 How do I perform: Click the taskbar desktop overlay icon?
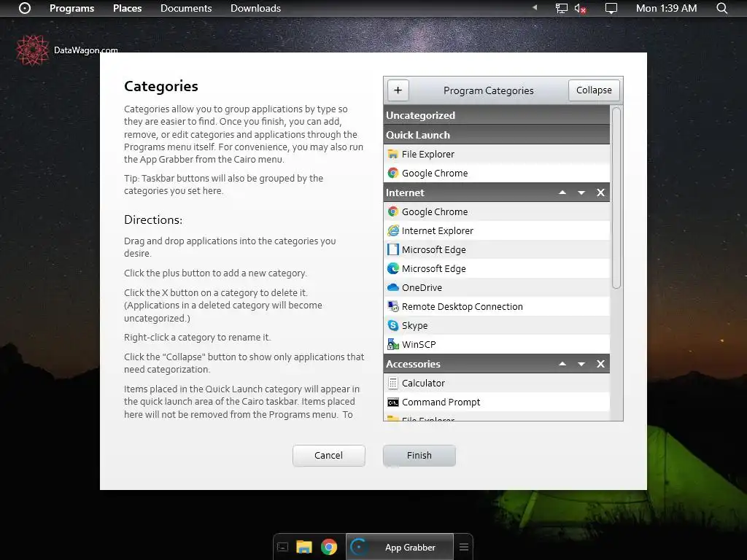pyautogui.click(x=283, y=547)
